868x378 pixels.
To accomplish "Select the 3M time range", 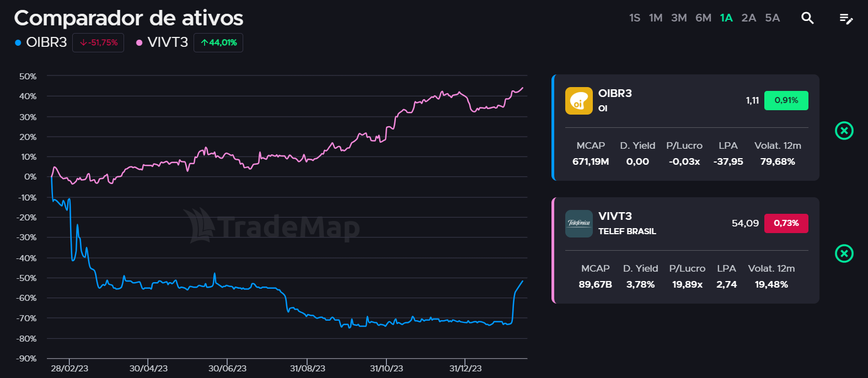I will [679, 18].
